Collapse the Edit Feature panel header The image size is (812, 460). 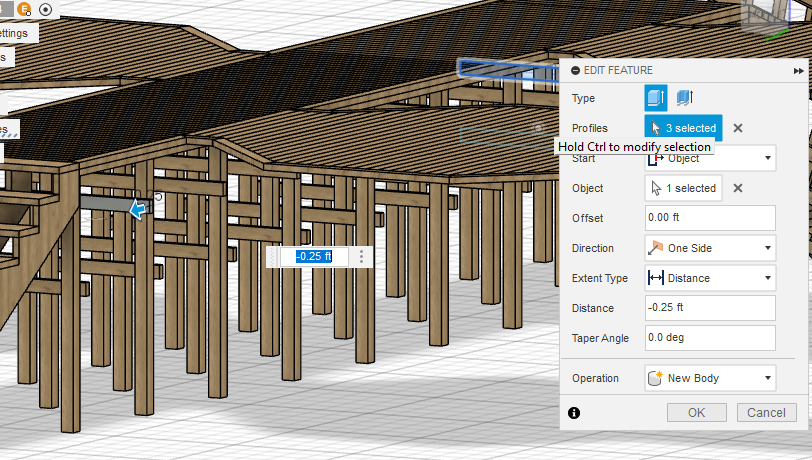pyautogui.click(x=575, y=70)
